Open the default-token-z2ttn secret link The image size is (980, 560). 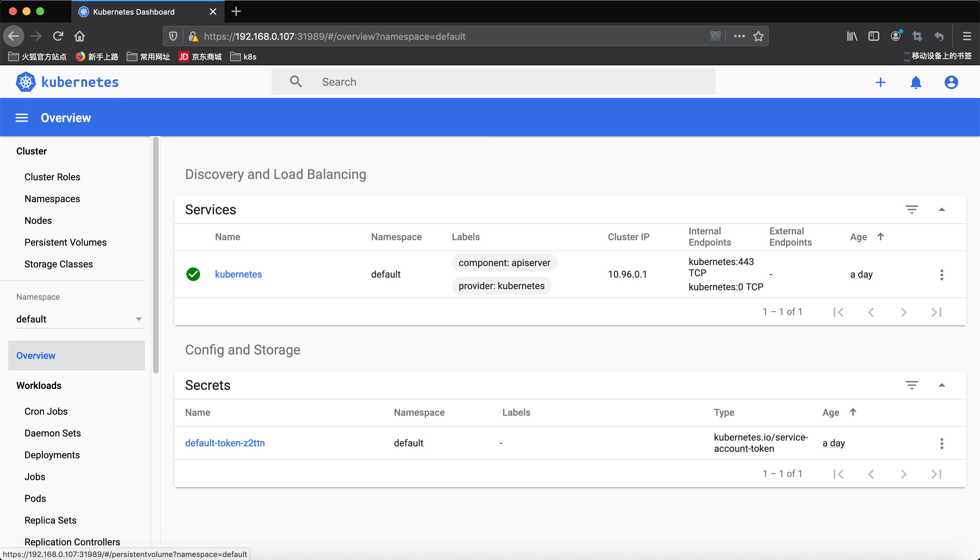pos(225,443)
